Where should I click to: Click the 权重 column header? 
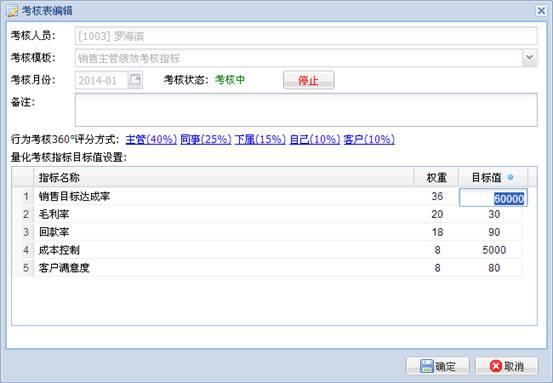pos(436,177)
